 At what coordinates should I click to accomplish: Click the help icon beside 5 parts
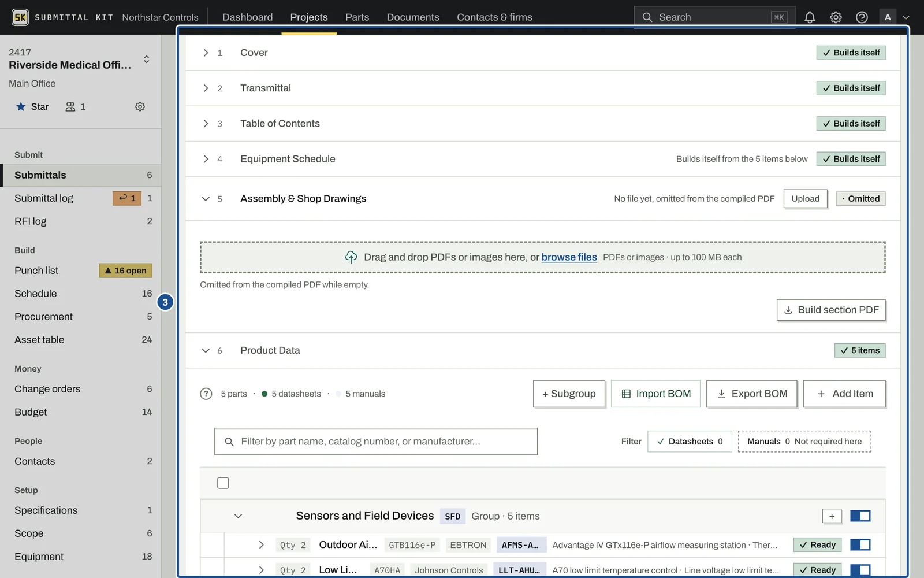(206, 394)
